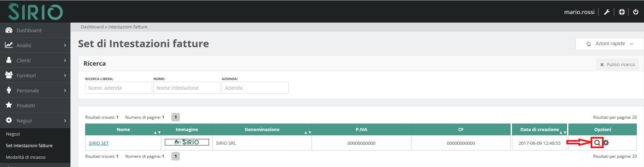
Task: Click the Pulisci ricerca button
Action: [x=617, y=64]
